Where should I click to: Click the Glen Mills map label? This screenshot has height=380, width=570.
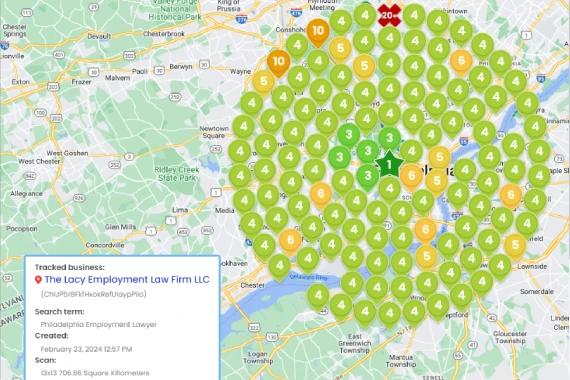(120, 227)
